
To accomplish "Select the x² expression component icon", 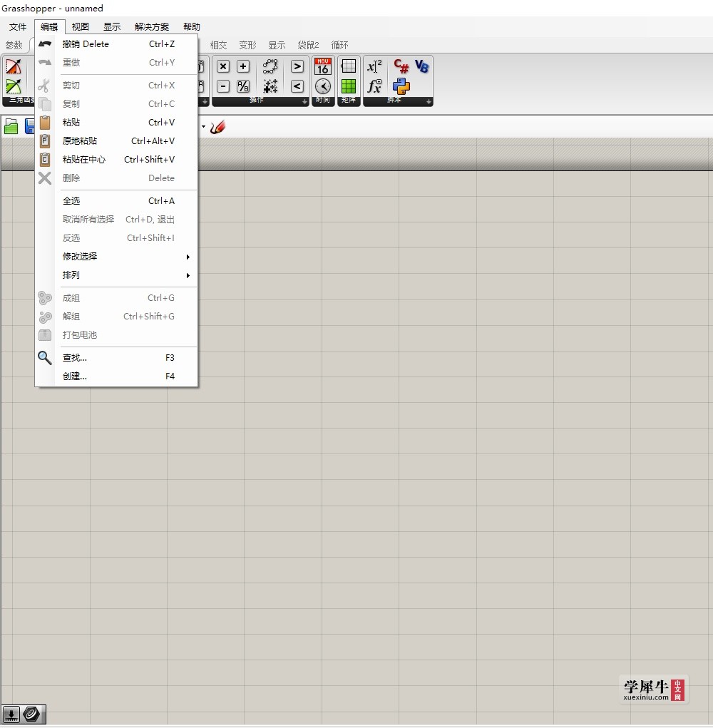I will pyautogui.click(x=374, y=66).
